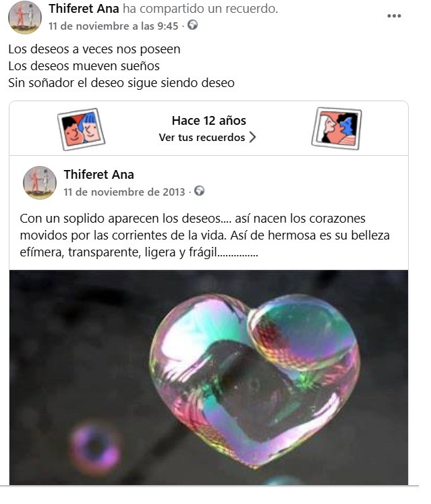The height and width of the screenshot is (504, 431).
Task: Click the globe icon beside the 2013 date
Action: (199, 191)
